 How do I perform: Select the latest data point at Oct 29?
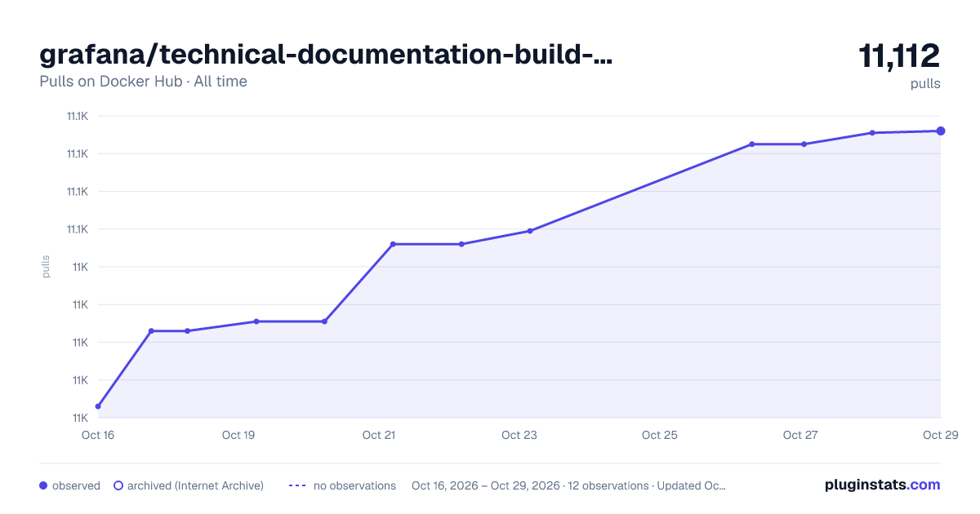(x=941, y=131)
